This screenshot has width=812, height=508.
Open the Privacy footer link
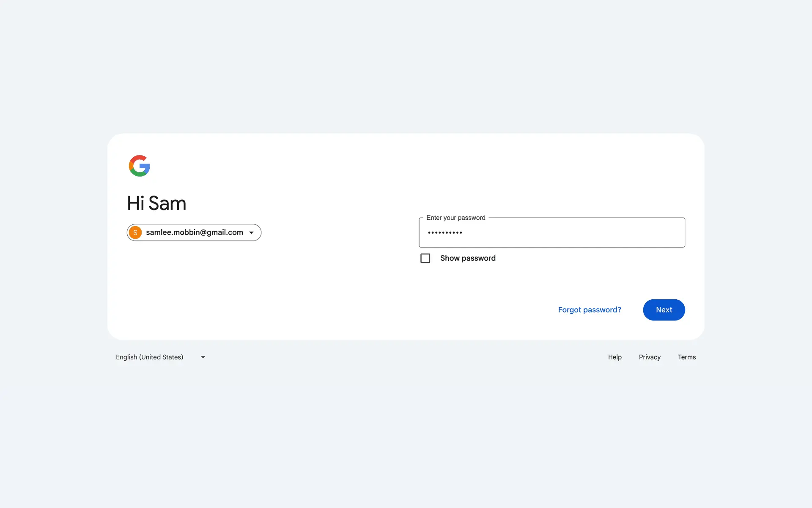pyautogui.click(x=649, y=357)
